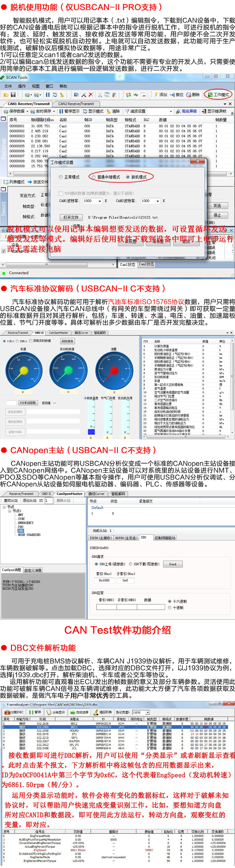Click 发送 send button
This screenshot has height=868, width=235.
pos(217,205)
